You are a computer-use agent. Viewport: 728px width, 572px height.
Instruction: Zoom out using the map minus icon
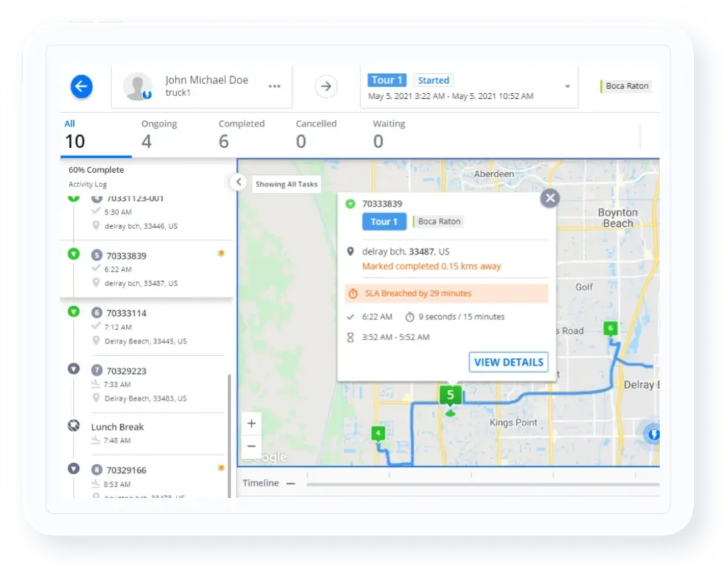[x=252, y=446]
